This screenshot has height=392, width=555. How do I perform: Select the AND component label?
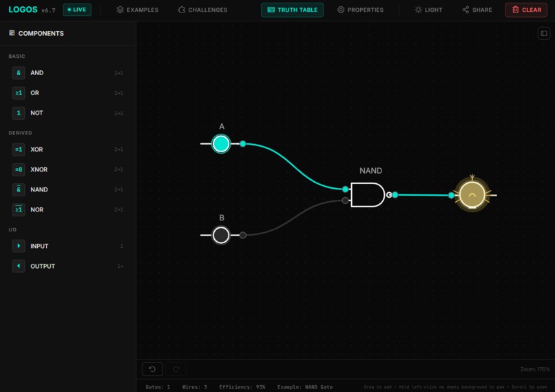click(x=36, y=73)
